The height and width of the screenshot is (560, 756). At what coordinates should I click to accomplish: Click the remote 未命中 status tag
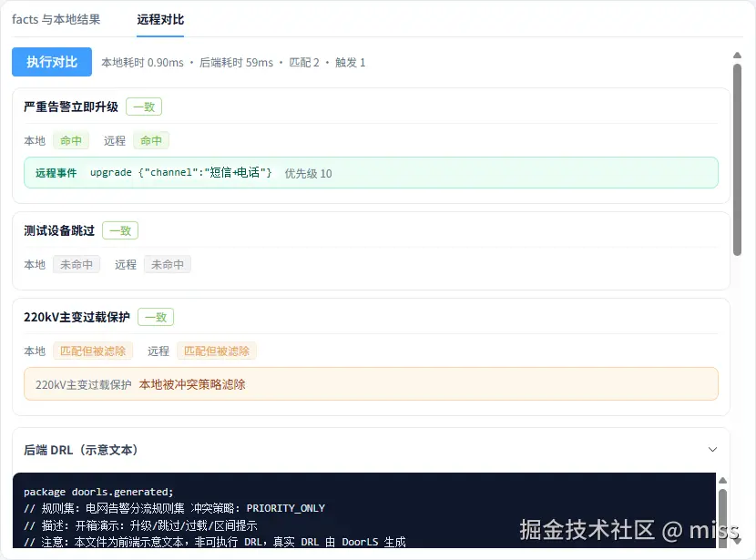tap(168, 264)
